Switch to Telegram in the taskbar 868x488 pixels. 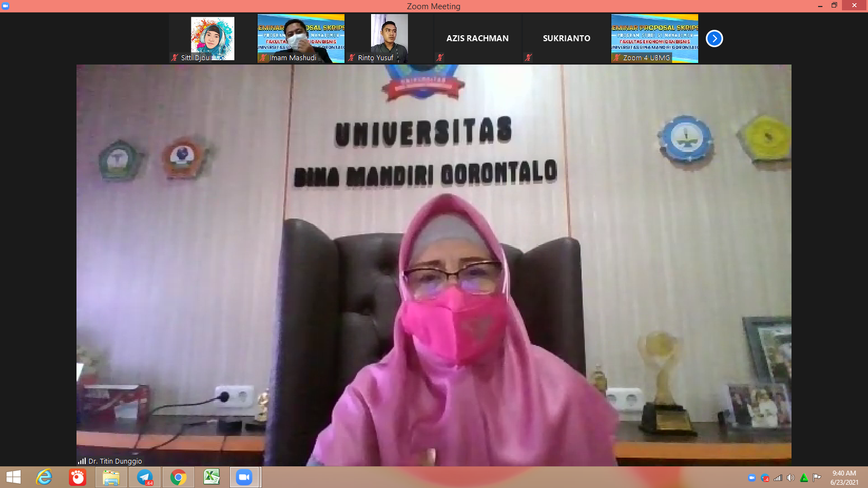coord(145,477)
